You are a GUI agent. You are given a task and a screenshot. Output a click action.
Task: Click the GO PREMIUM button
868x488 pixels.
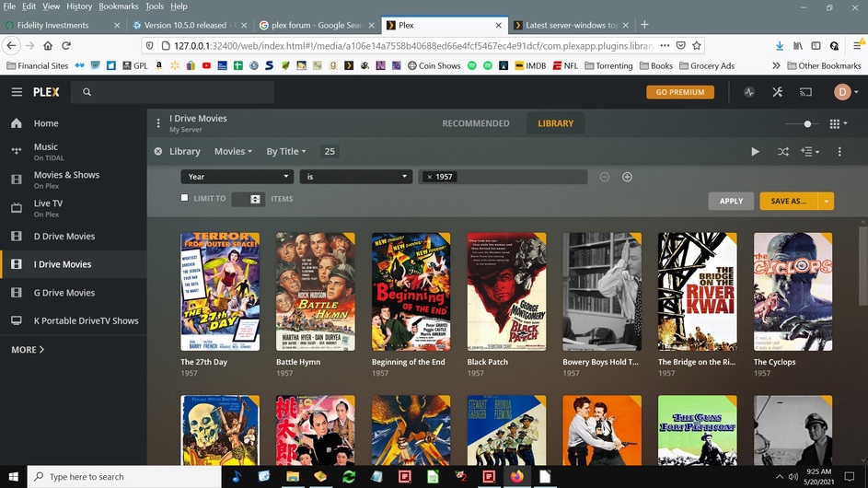680,92
